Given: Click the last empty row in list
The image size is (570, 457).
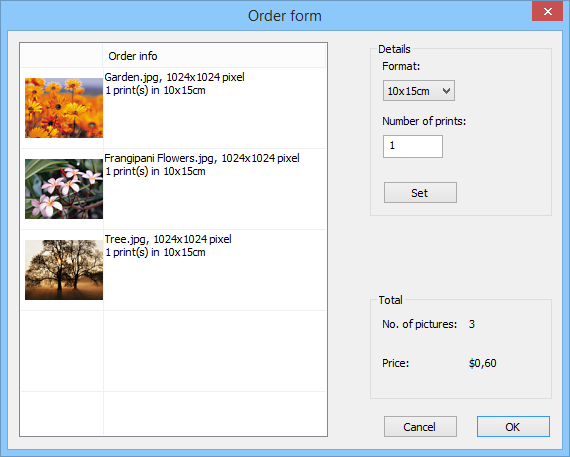Looking at the screenshot, I should pyautogui.click(x=173, y=413).
